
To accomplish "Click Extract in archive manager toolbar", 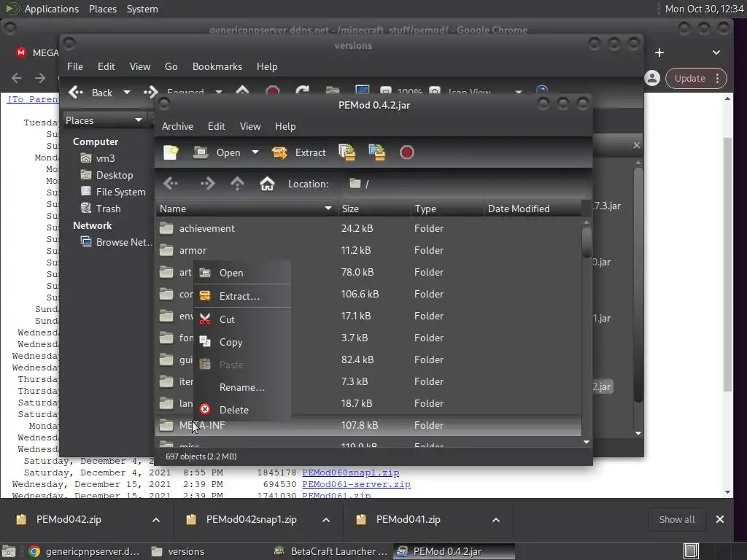I will pyautogui.click(x=298, y=152).
